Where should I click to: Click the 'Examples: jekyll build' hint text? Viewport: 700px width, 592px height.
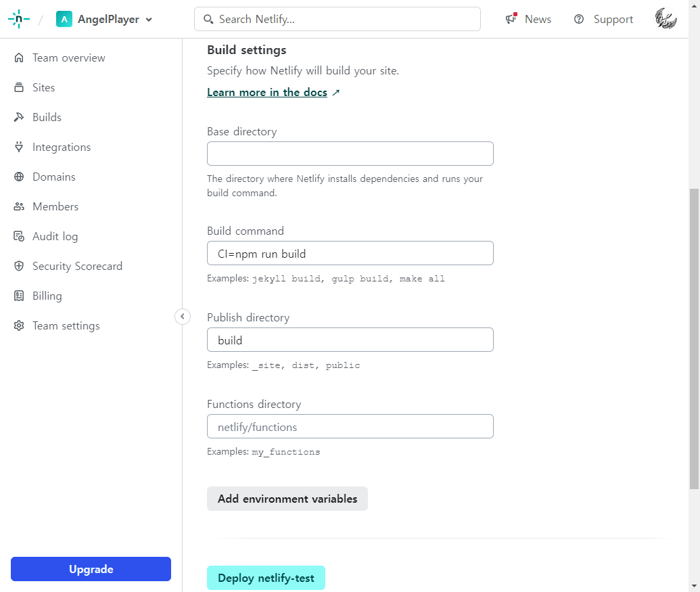(x=326, y=279)
